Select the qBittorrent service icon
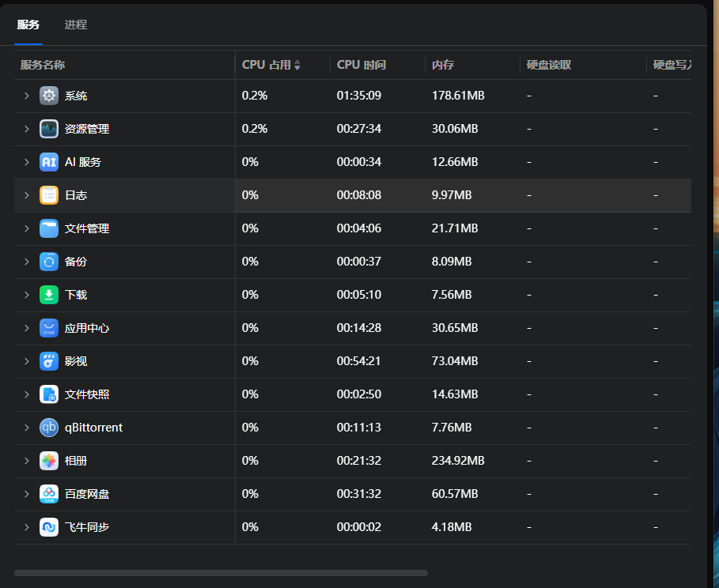The width and height of the screenshot is (719, 588). coord(48,427)
